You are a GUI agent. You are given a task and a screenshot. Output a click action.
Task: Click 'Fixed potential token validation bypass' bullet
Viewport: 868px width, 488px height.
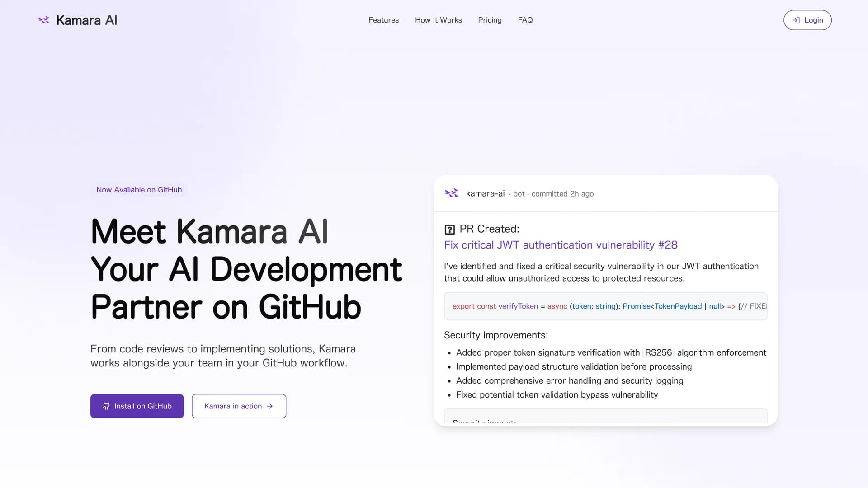[x=557, y=394]
